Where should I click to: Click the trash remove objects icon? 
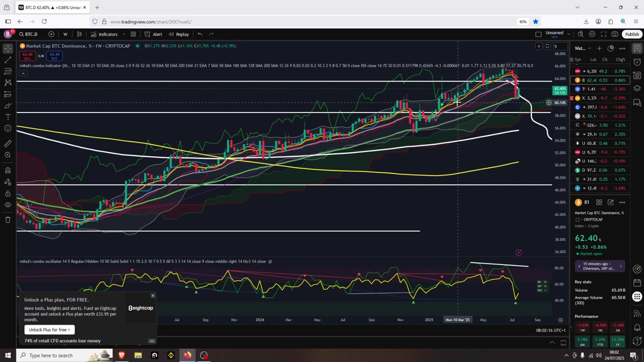pyautogui.click(x=8, y=220)
